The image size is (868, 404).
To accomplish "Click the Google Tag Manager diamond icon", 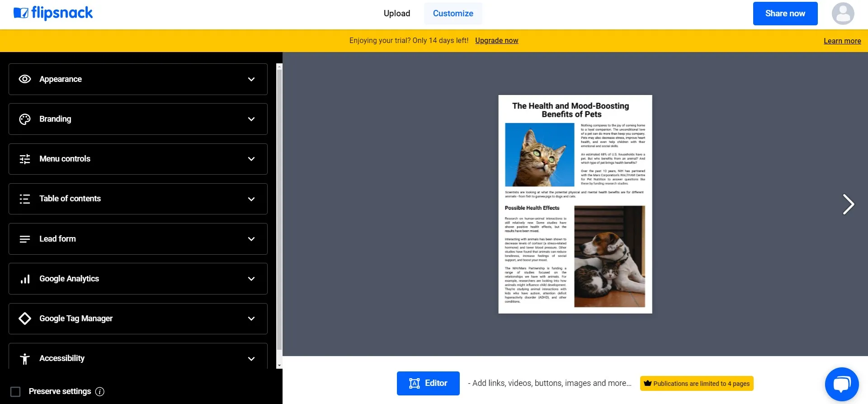I will (25, 318).
